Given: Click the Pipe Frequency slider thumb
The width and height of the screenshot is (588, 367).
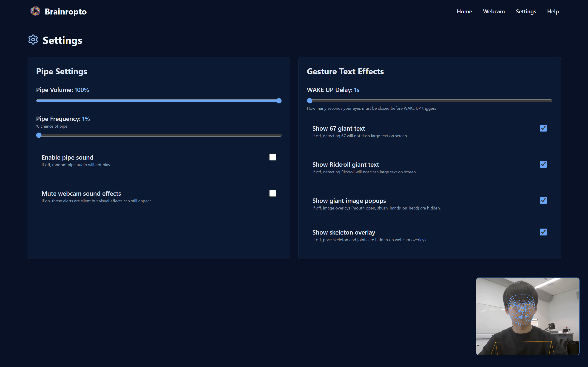Looking at the screenshot, I should pos(39,135).
